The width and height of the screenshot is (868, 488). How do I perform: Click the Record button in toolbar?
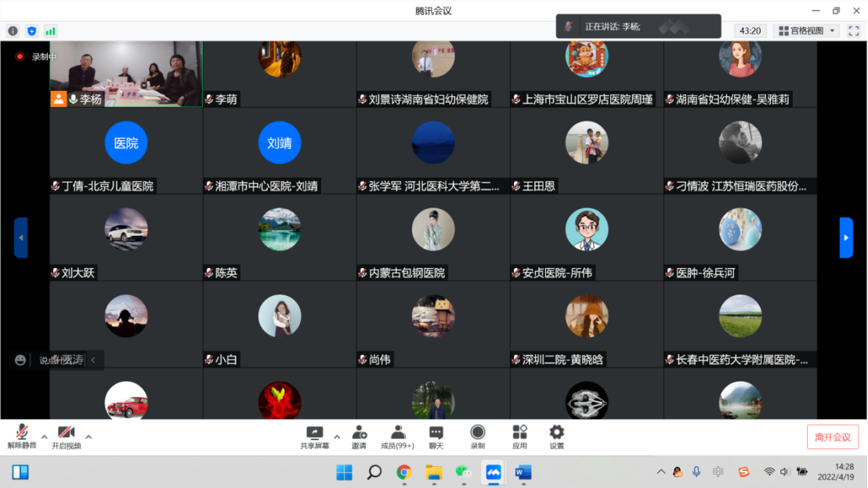(x=478, y=436)
